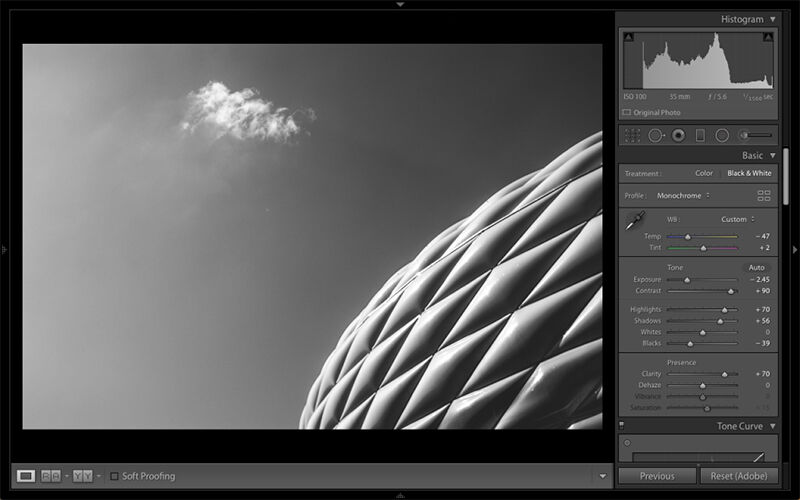Hide the right panel group

tap(795, 249)
